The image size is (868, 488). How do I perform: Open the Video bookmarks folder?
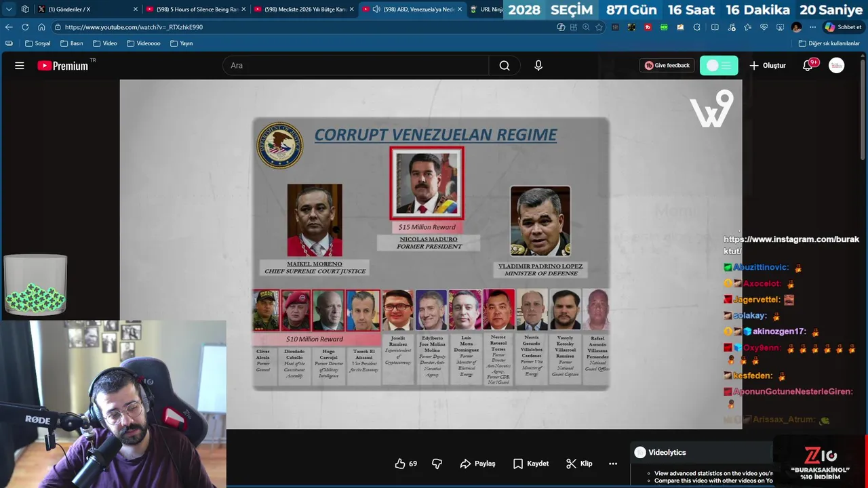pos(104,43)
